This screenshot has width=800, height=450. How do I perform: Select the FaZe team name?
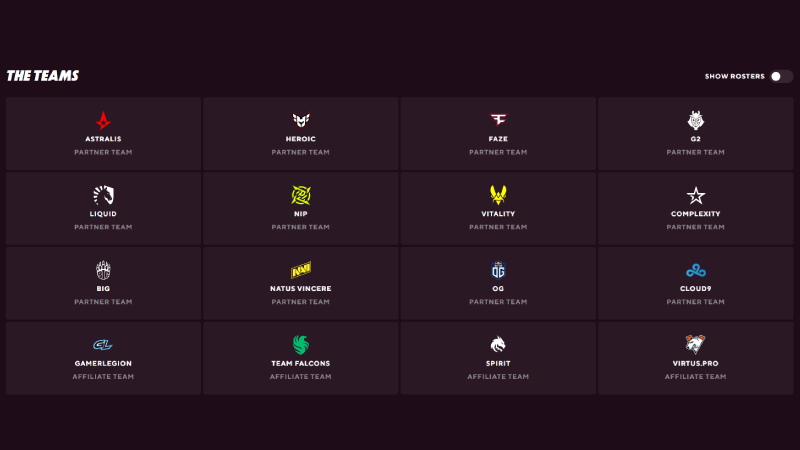pyautogui.click(x=498, y=139)
